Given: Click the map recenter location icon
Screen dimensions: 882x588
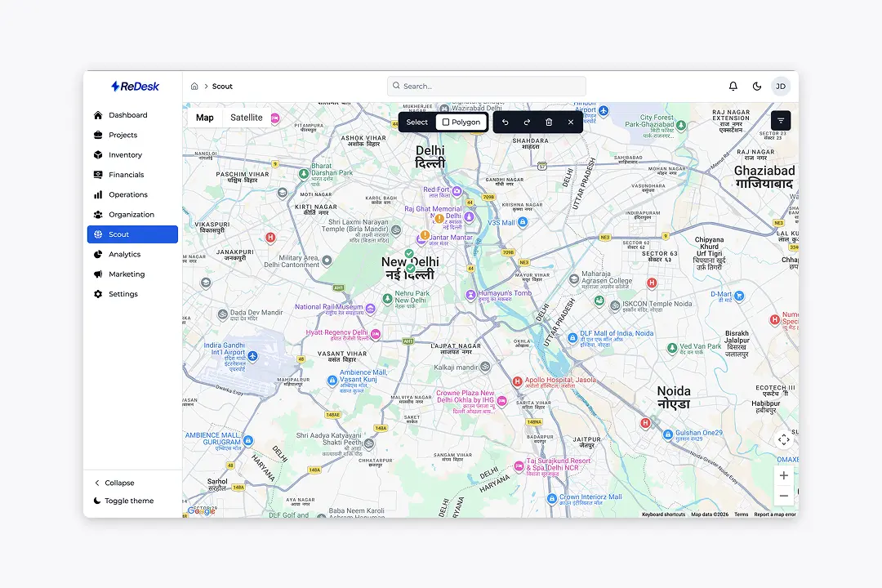Looking at the screenshot, I should coord(783,439).
